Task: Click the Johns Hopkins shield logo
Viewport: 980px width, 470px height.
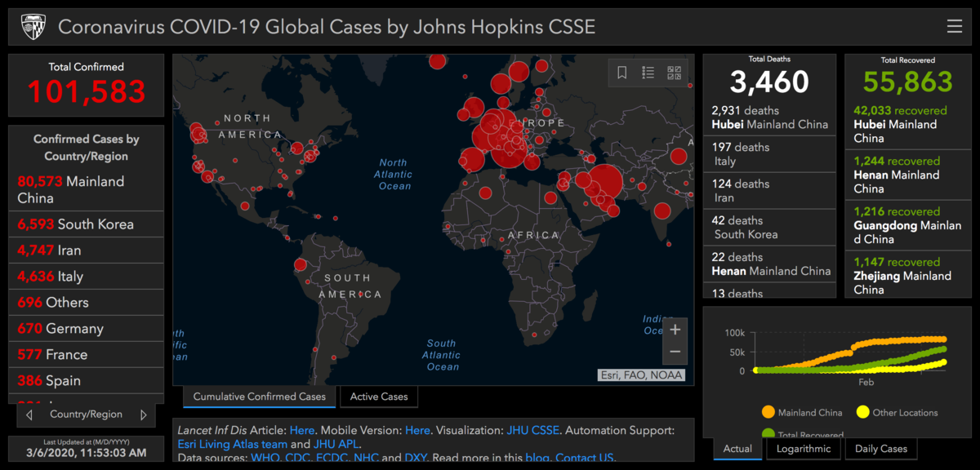Action: pyautogui.click(x=33, y=27)
